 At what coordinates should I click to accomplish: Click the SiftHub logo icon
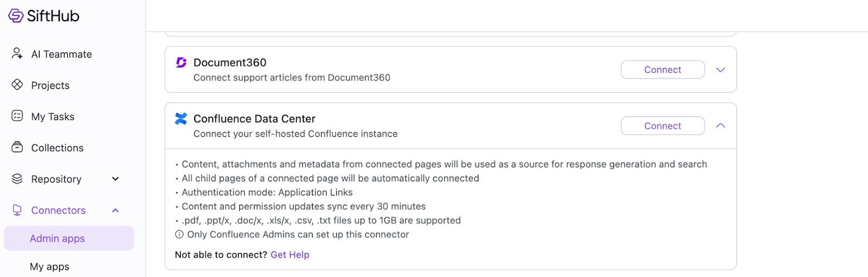tap(16, 16)
